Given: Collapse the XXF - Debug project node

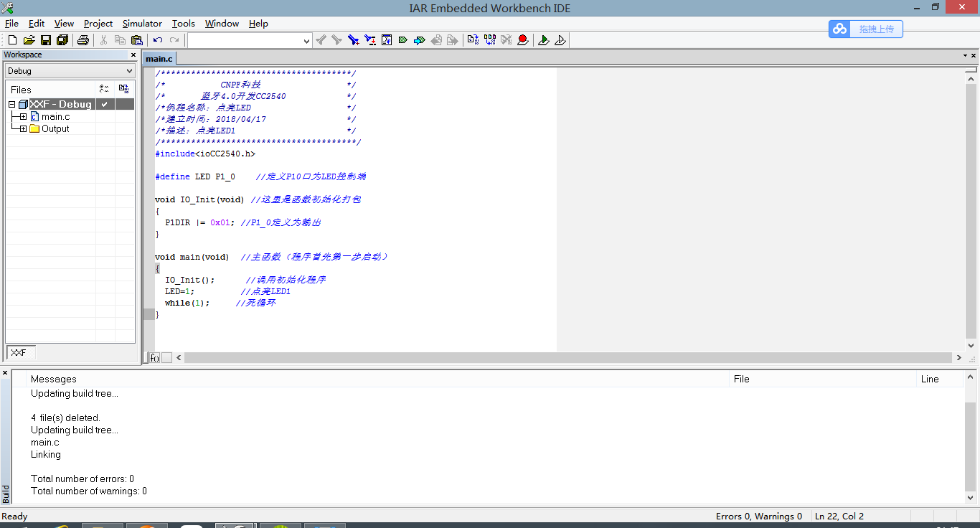Looking at the screenshot, I should 12,105.
